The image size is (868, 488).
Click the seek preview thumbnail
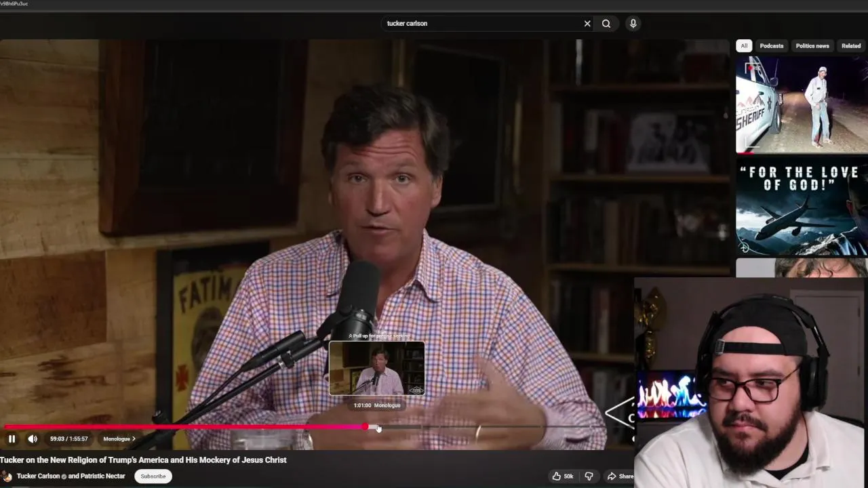point(377,369)
